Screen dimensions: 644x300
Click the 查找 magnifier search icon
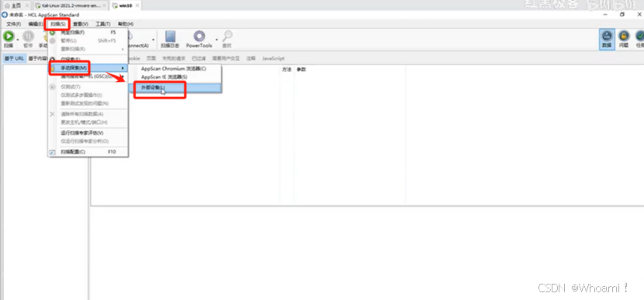[x=227, y=40]
